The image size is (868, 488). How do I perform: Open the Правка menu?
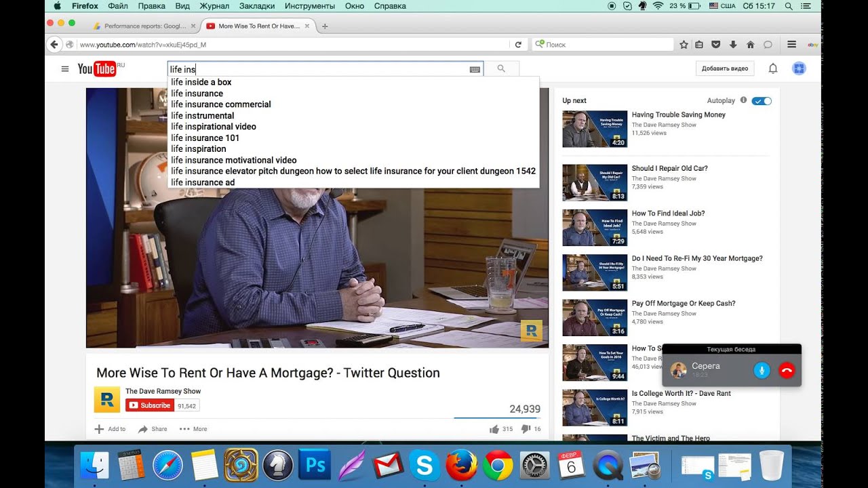coord(151,6)
